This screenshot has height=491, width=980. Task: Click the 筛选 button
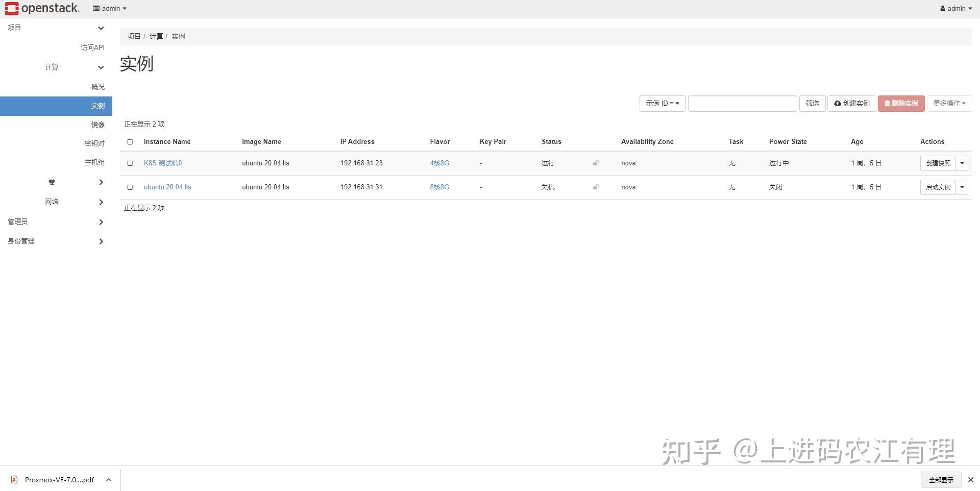(x=812, y=103)
